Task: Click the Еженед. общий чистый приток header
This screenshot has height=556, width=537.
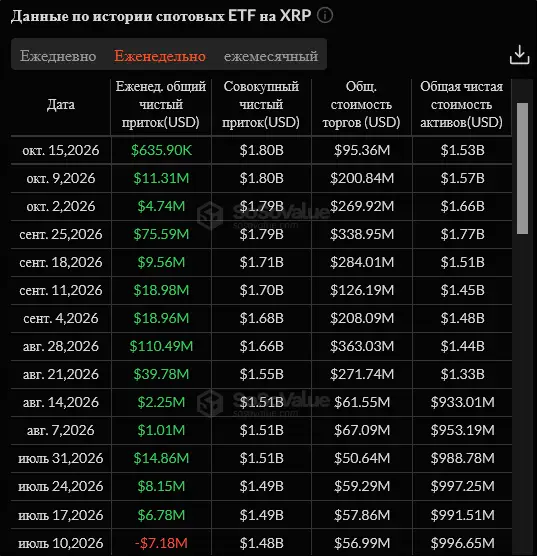Action: [x=161, y=104]
